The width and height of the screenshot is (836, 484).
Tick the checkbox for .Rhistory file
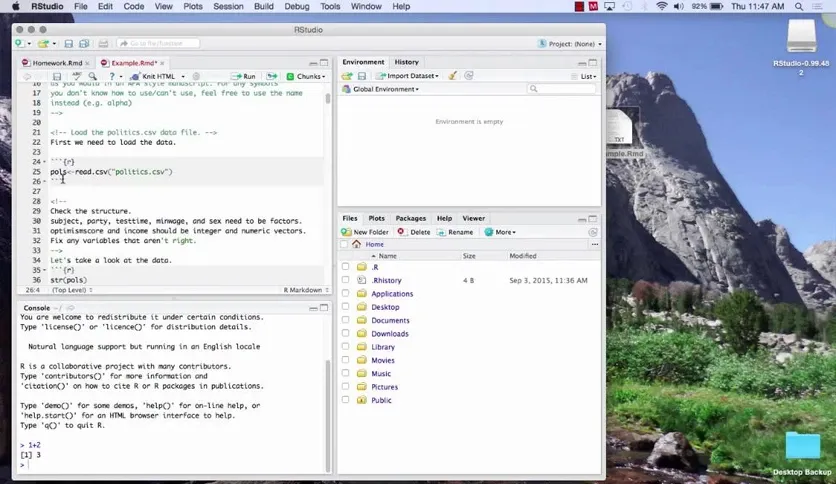point(345,280)
